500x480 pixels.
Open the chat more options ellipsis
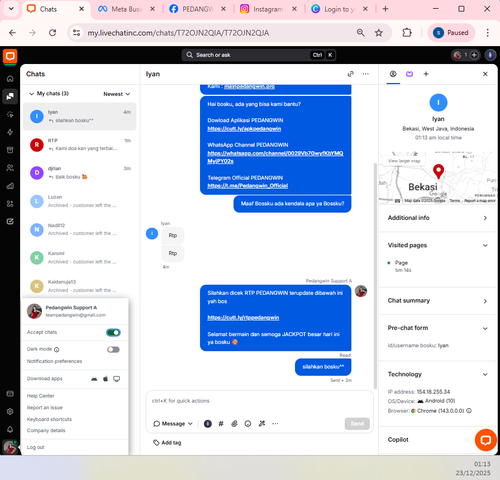click(x=366, y=74)
